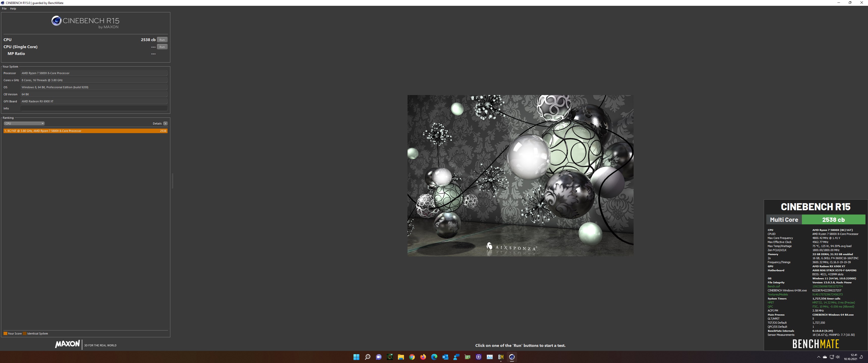
Task: Open the network tray icon
Action: pos(832,357)
